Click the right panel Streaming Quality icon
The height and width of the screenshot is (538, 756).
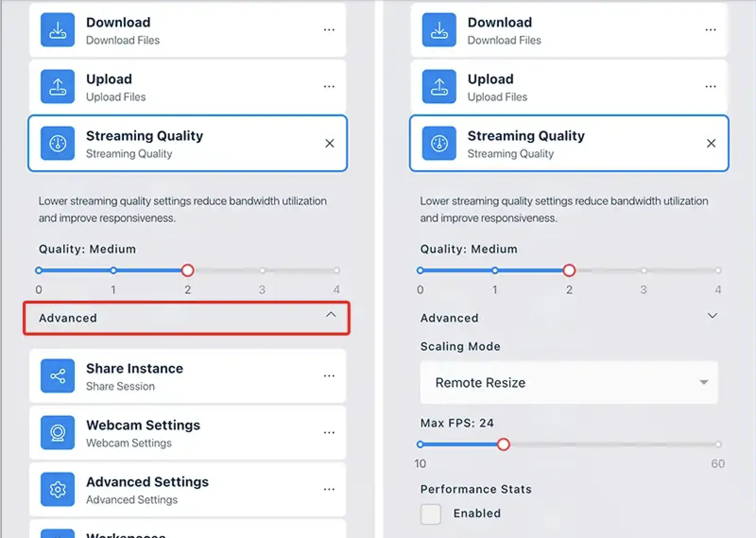click(x=439, y=143)
